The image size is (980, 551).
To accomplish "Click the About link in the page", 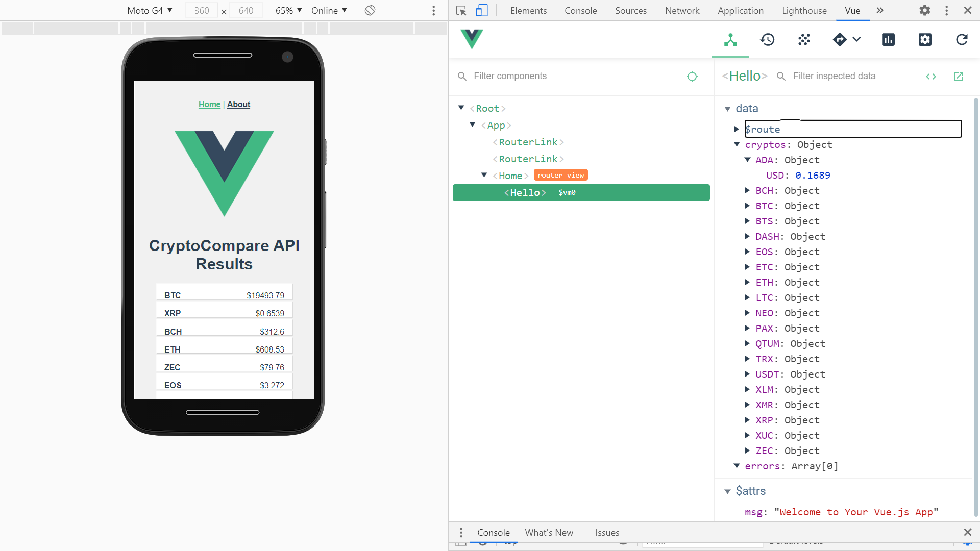I will point(238,104).
